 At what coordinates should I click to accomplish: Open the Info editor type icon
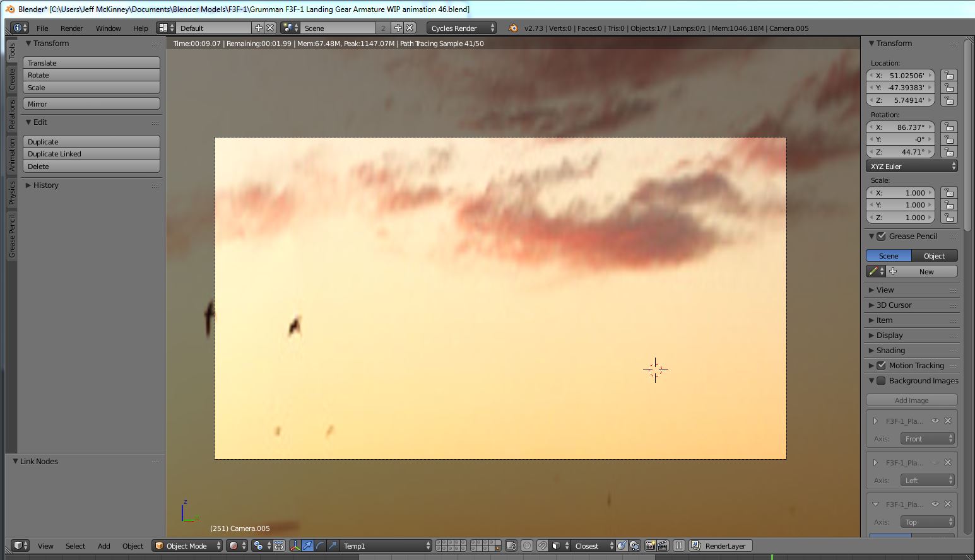coord(20,28)
